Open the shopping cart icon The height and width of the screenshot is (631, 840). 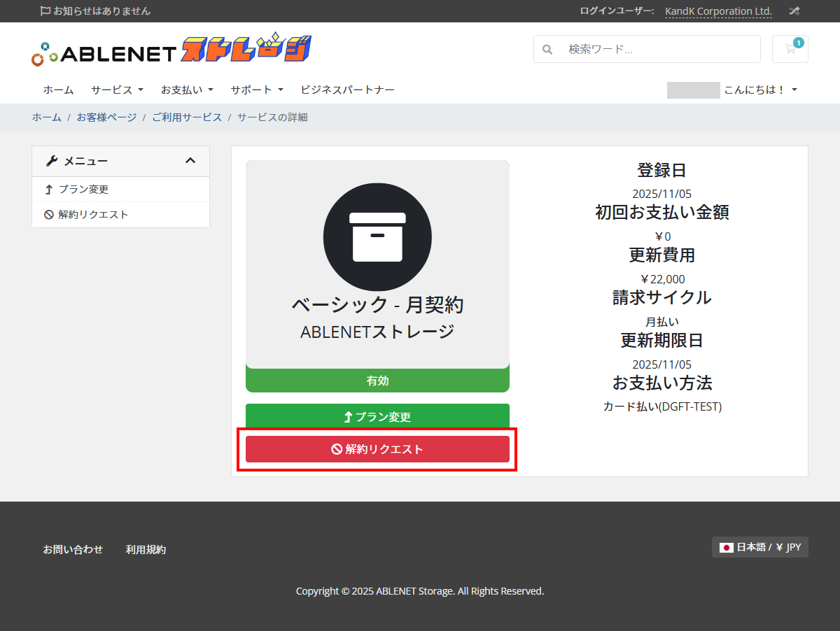790,49
